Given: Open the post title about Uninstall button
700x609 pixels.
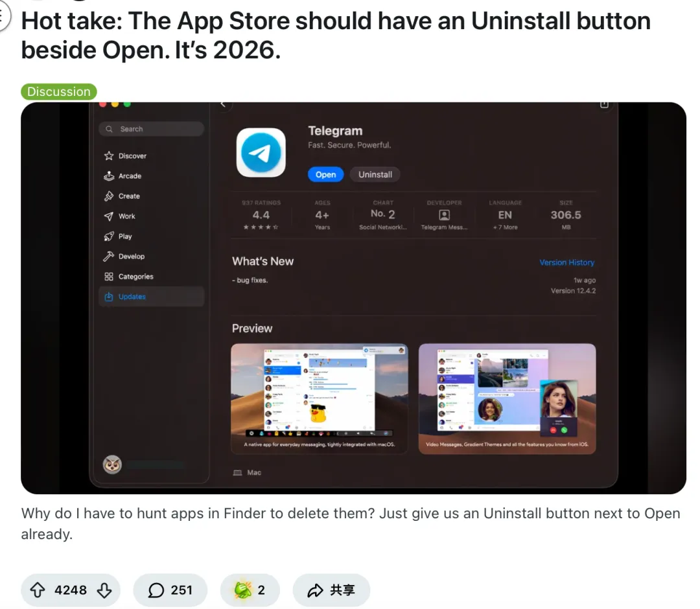Looking at the screenshot, I should click(x=336, y=35).
